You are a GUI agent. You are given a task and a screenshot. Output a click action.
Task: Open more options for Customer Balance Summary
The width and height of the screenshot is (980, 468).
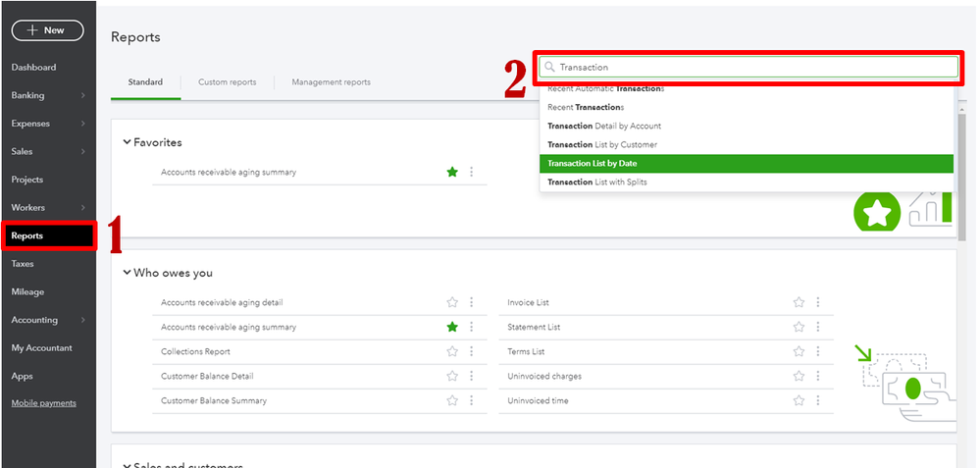tap(471, 400)
